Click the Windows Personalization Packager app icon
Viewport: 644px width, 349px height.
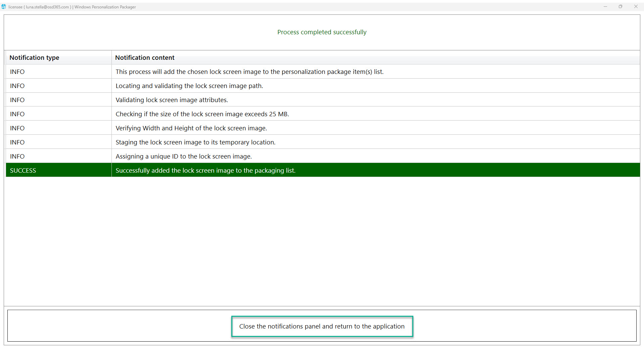(x=4, y=6)
